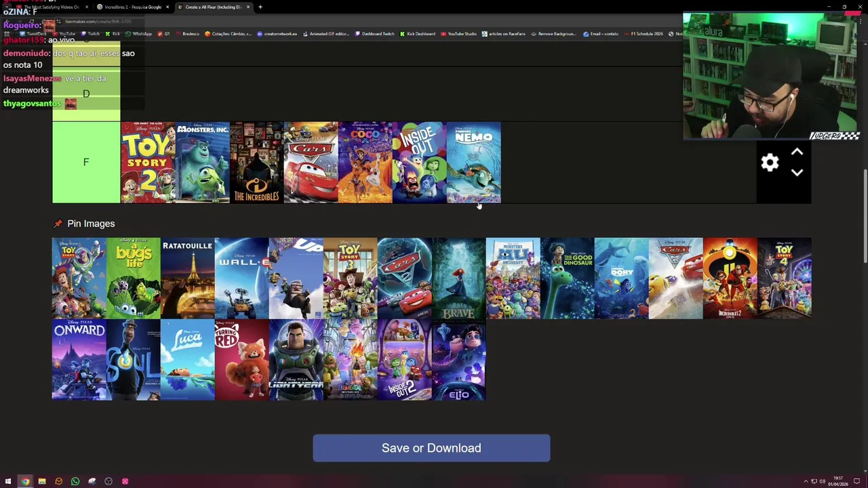This screenshot has width=868, height=488.
Task: Open the YouTube Studio bookmark
Action: pos(458,34)
